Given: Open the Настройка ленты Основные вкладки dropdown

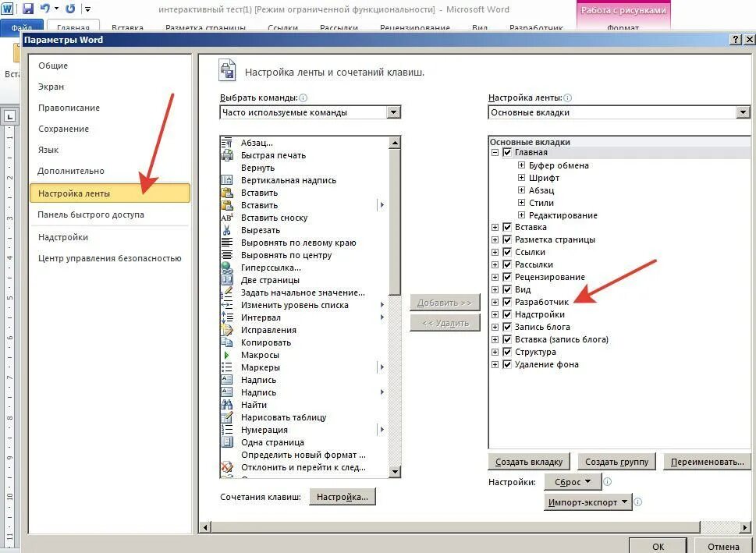Looking at the screenshot, I should 743,112.
